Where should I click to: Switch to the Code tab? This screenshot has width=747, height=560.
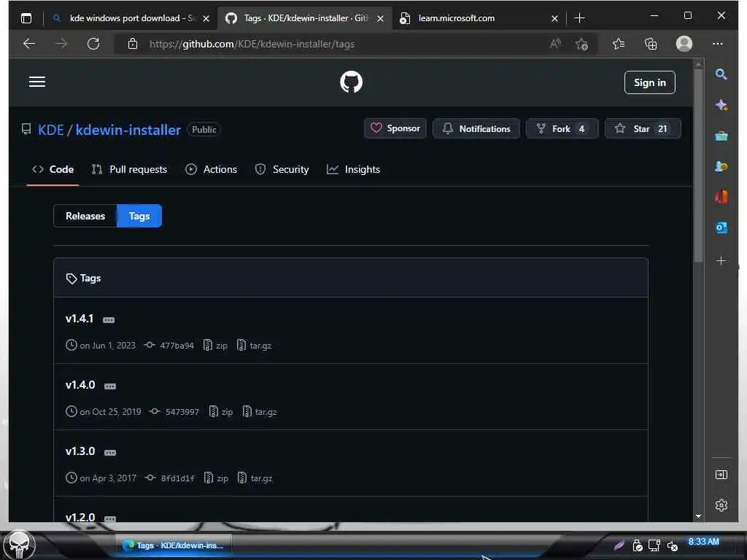(x=53, y=169)
